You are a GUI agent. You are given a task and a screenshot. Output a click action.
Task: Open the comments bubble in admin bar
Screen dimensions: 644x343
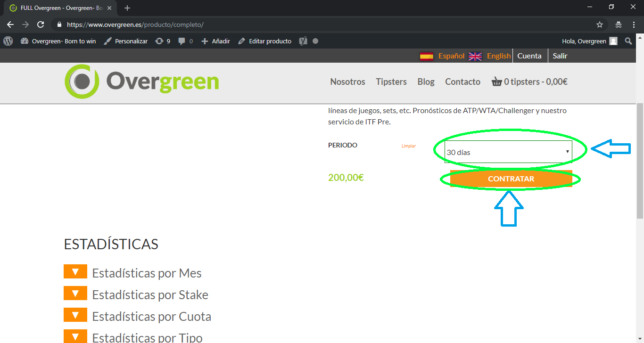(x=185, y=41)
